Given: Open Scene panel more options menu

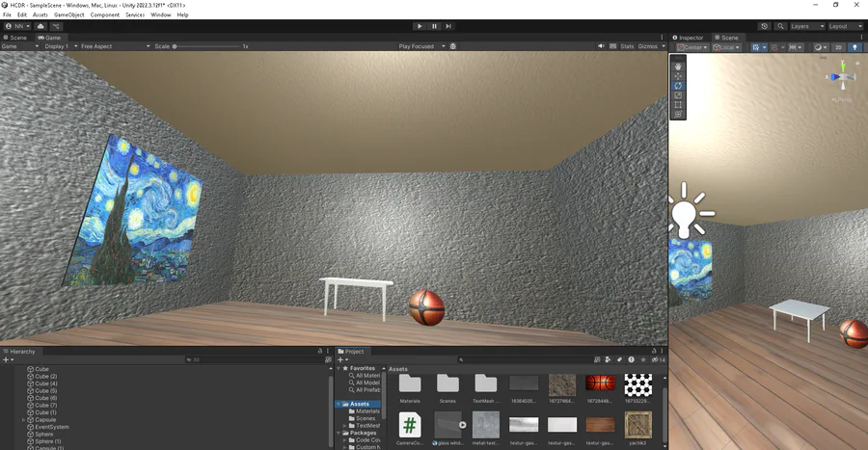Looking at the screenshot, I should click(861, 38).
